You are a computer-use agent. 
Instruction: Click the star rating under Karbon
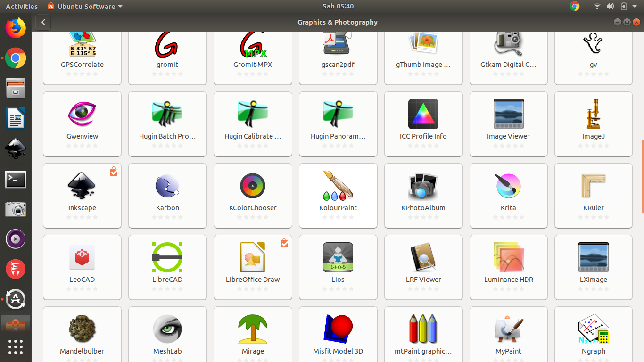coord(167,217)
